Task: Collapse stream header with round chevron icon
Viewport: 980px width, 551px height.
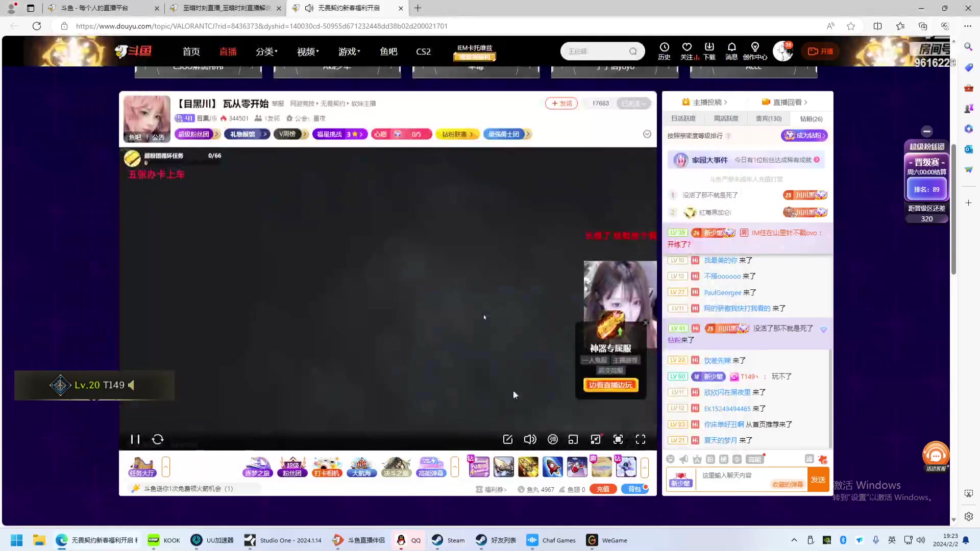Action: point(647,134)
